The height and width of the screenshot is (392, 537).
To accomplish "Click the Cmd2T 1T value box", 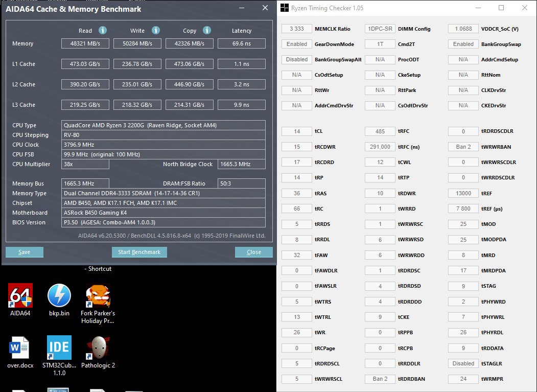I will (380, 44).
